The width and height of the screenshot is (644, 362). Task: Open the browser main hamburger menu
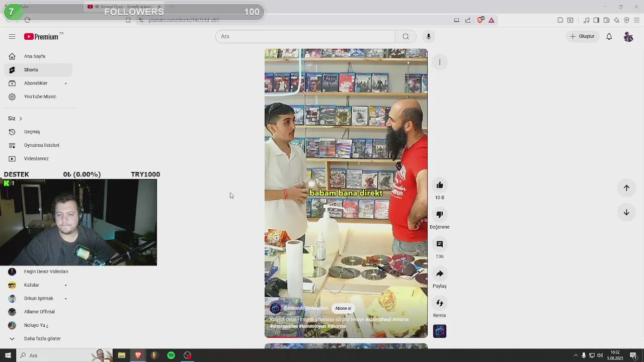point(636,20)
